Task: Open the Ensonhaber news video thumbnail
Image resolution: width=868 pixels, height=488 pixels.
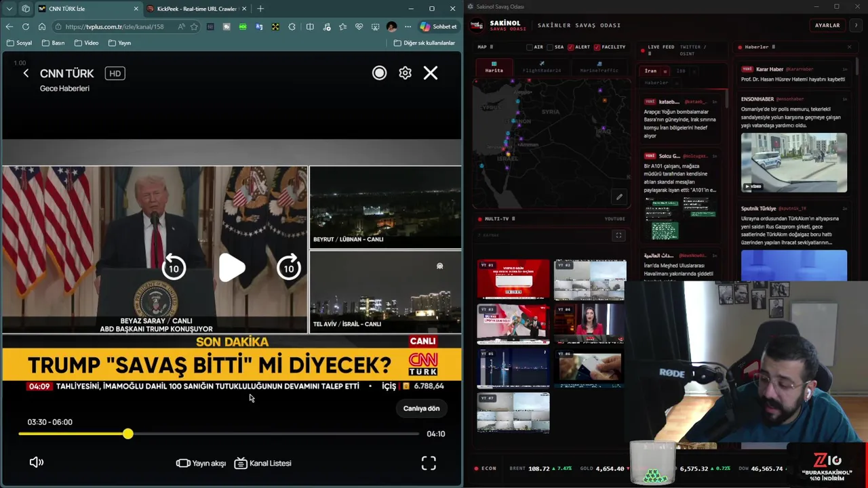Action: tap(793, 163)
